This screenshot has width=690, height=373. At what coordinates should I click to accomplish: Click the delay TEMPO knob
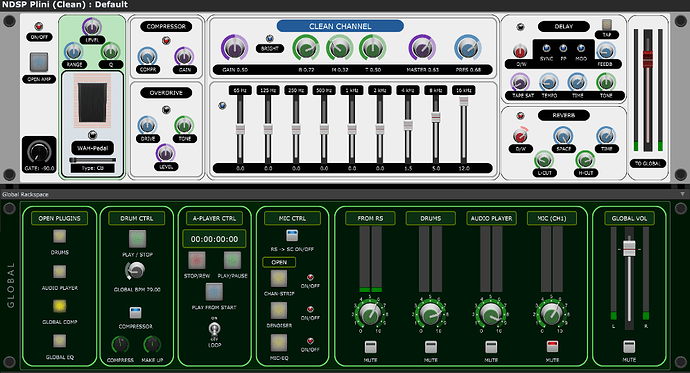click(549, 83)
